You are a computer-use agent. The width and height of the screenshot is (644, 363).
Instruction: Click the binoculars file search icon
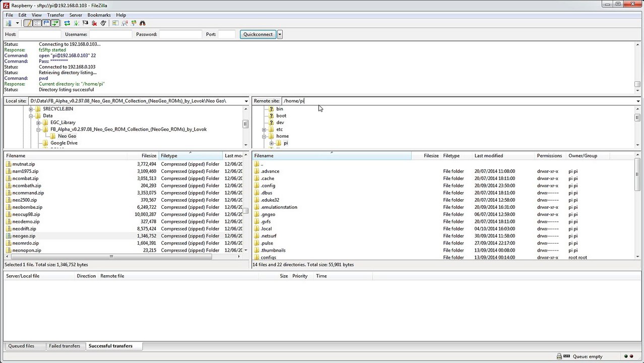143,23
